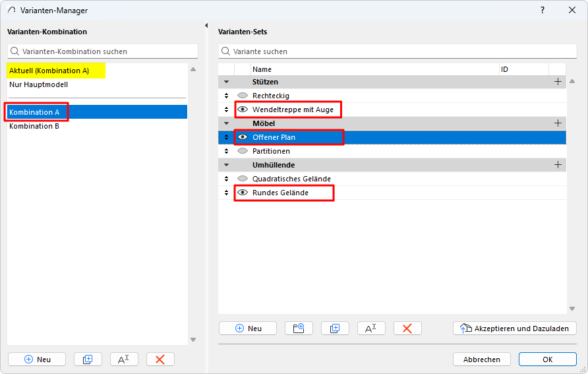
Task: Add a variant to Umhüllende set
Action: [558, 165]
